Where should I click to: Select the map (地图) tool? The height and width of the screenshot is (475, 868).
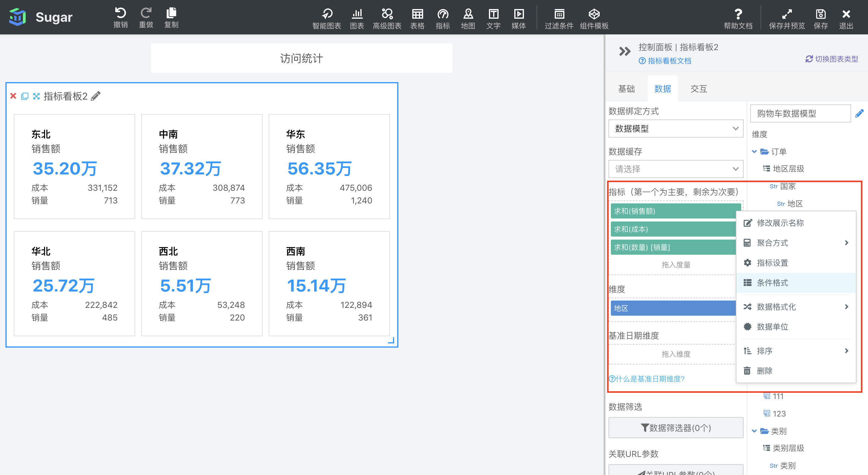coord(468,18)
